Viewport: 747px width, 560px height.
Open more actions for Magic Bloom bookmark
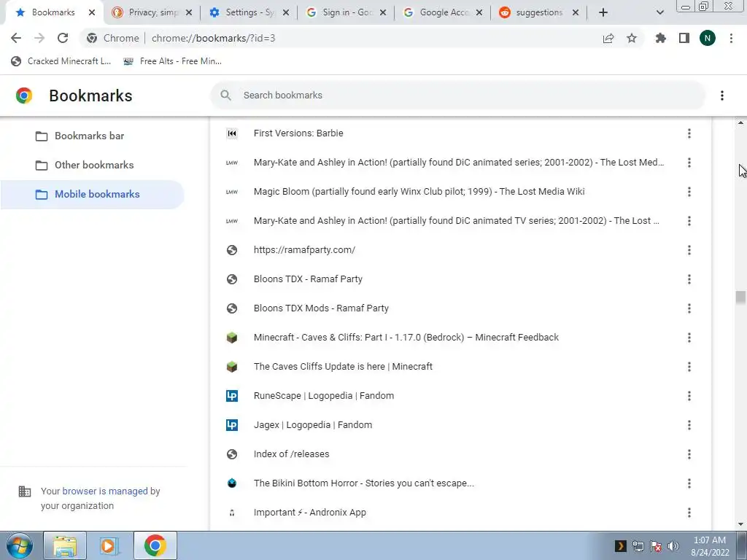689,192
